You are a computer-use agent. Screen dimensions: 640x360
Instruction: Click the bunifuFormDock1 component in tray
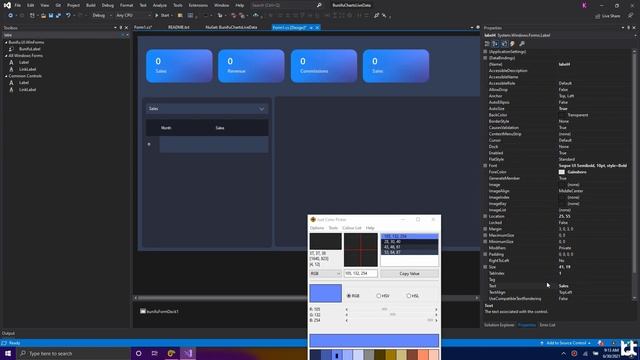tap(159, 311)
